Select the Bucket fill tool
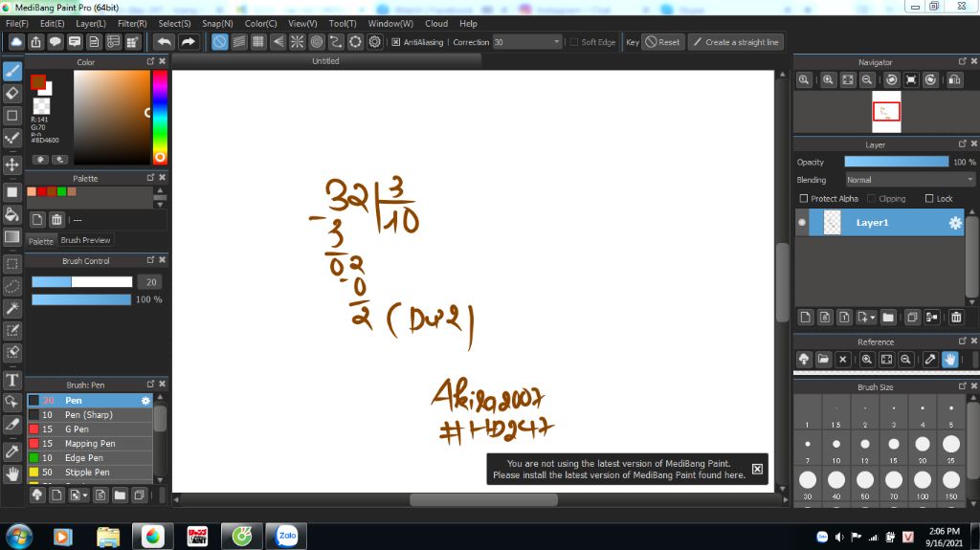Image resolution: width=980 pixels, height=550 pixels. coord(11,214)
